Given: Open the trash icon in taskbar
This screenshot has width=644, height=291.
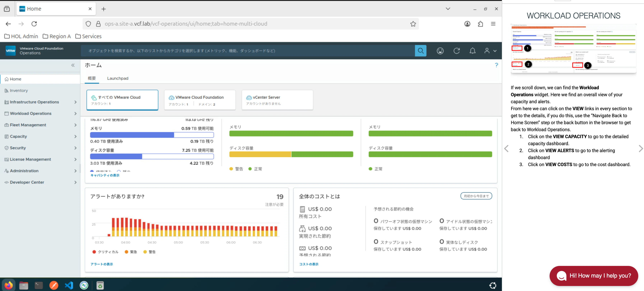Looking at the screenshot, I should point(100,285).
